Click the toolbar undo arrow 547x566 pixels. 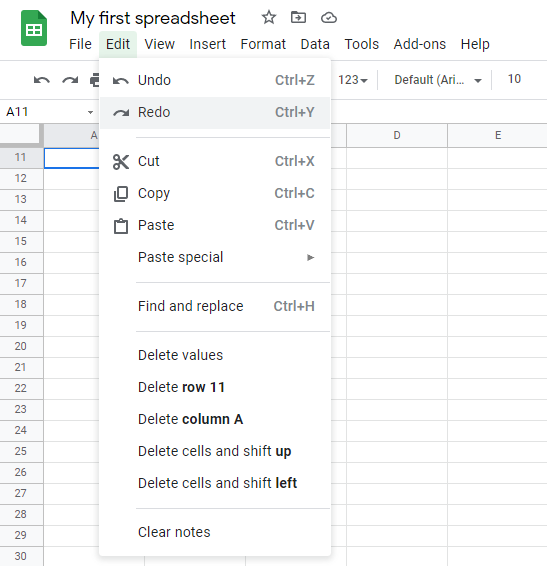click(42, 80)
